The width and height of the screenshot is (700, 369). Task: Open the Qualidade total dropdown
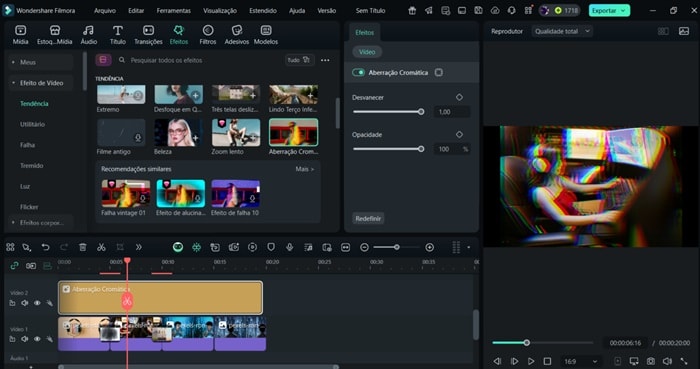[562, 31]
